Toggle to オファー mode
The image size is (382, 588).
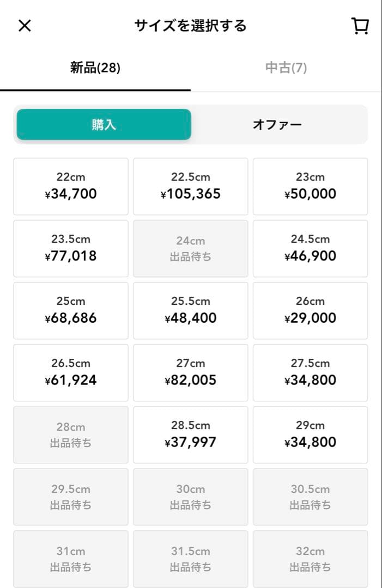(x=277, y=125)
